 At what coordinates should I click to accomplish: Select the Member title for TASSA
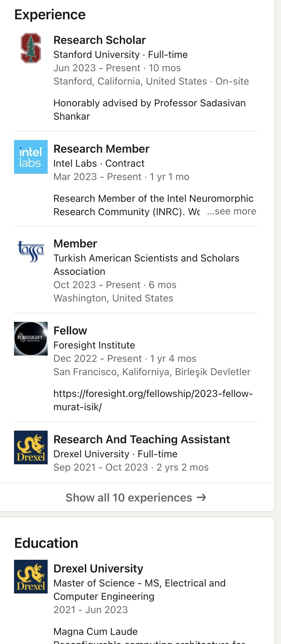pos(75,244)
